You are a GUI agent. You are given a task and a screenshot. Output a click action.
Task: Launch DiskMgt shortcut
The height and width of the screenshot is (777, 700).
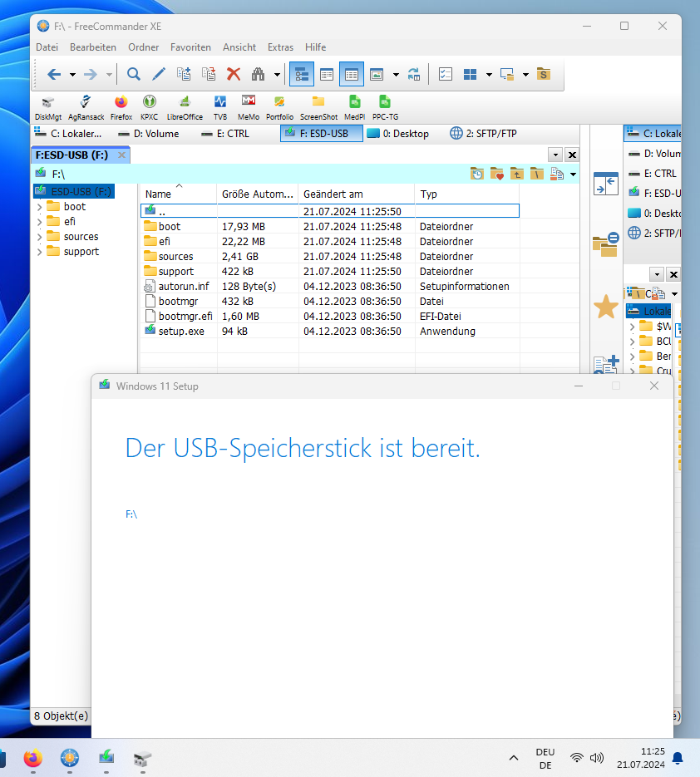48,108
